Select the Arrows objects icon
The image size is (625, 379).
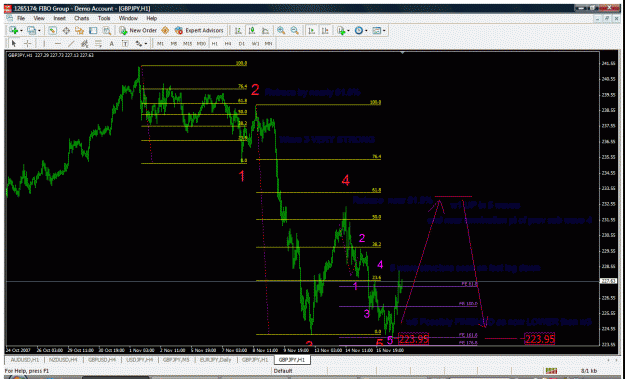point(138,43)
